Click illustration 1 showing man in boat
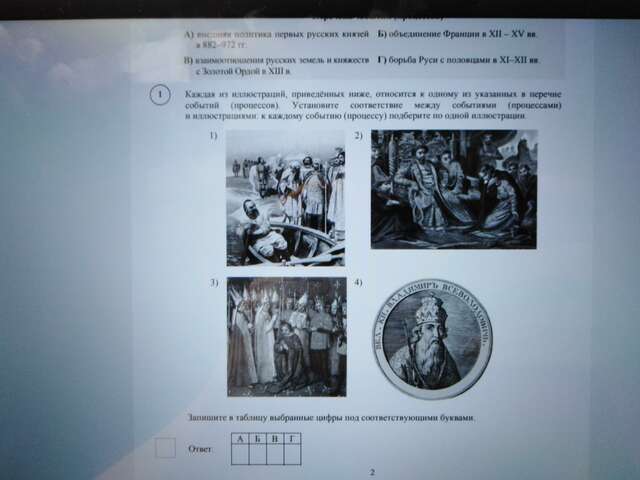Image resolution: width=640 pixels, height=480 pixels. pyautogui.click(x=285, y=198)
